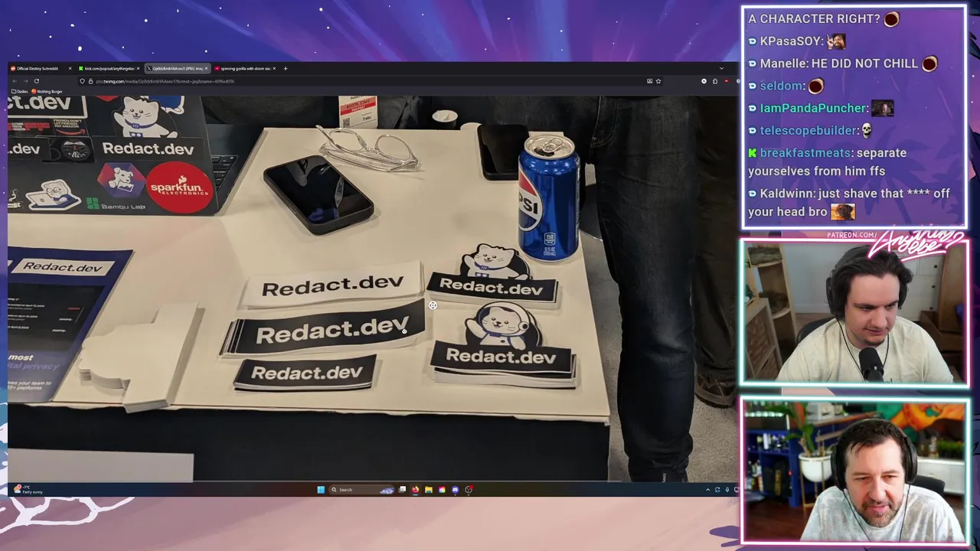Screen dimensions: 980x551
Task: Click the top webcam feed
Action: (x=854, y=312)
